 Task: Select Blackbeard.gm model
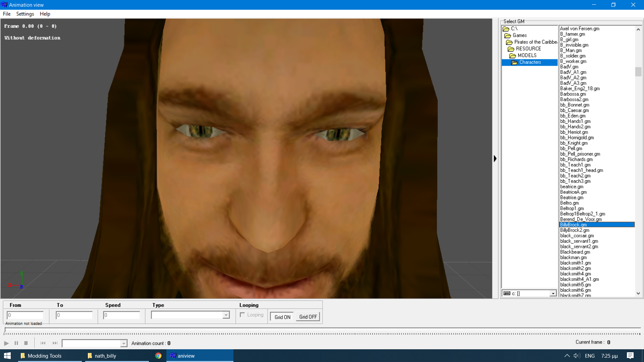pyautogui.click(x=575, y=252)
